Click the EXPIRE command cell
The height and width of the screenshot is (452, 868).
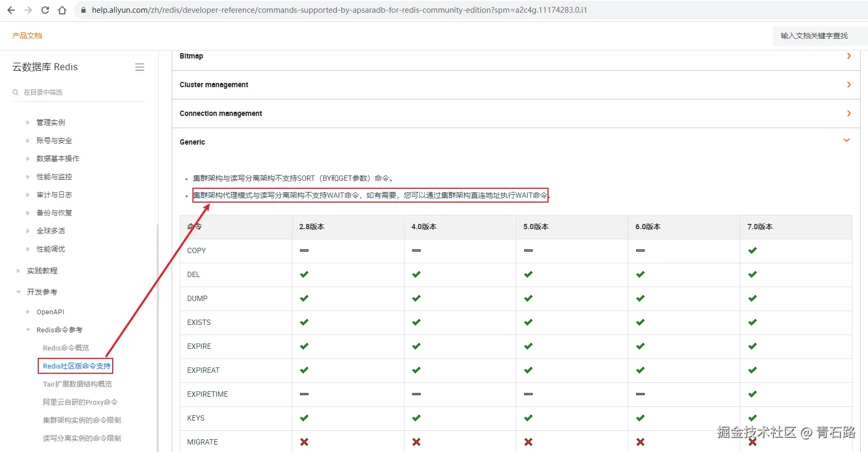click(236, 346)
